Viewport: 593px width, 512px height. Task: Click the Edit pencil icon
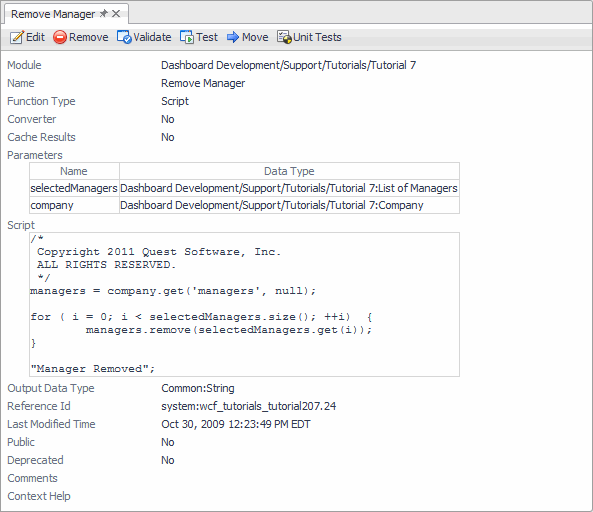(17, 37)
